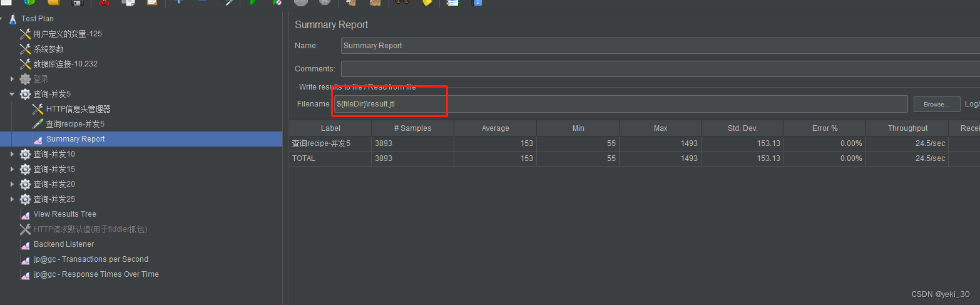Image resolution: width=980 pixels, height=305 pixels.
Task: Sort table by the Min column header
Action: (578, 128)
